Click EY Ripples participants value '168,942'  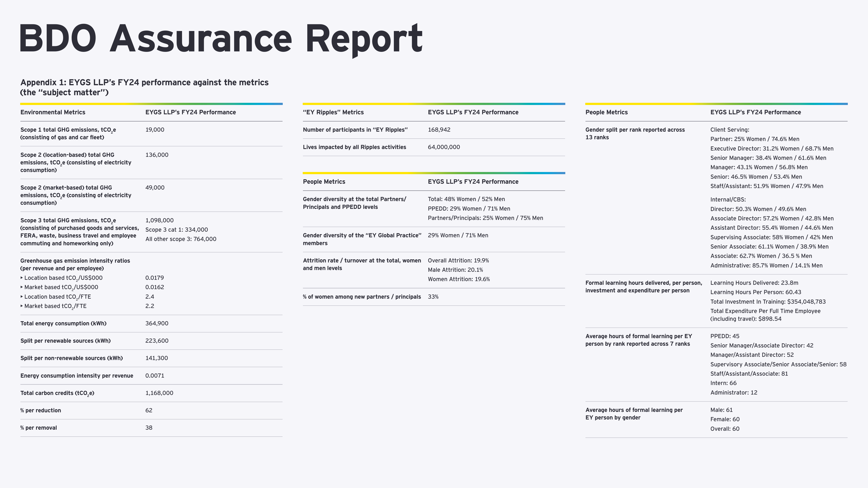(439, 130)
